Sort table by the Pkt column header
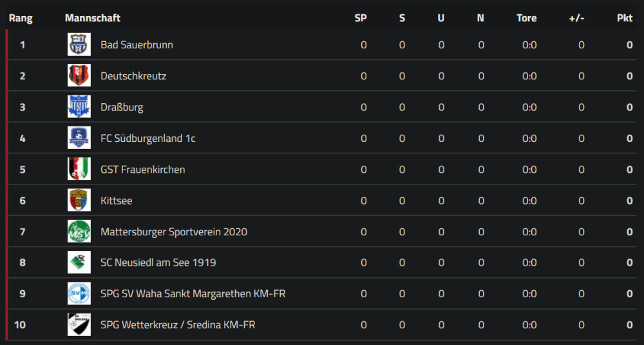 coord(624,18)
